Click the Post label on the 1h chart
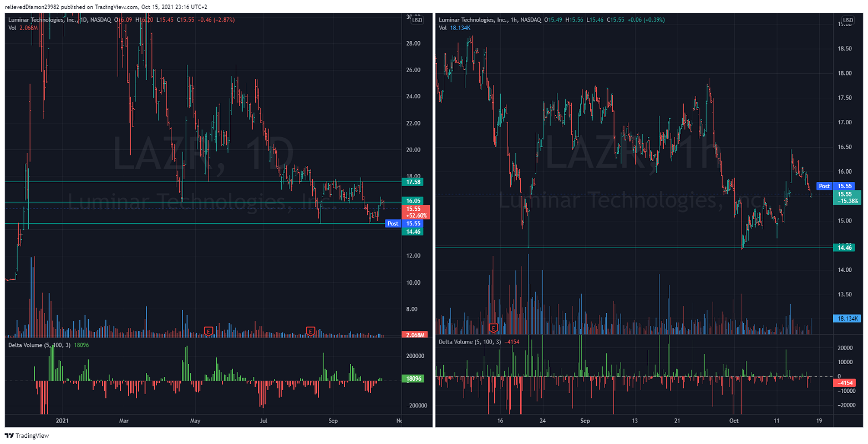 (824, 186)
